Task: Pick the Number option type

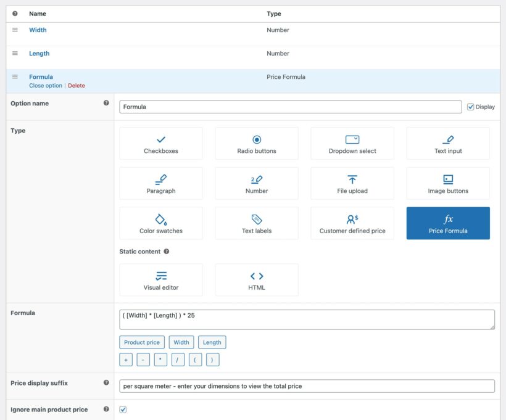Action: click(257, 183)
